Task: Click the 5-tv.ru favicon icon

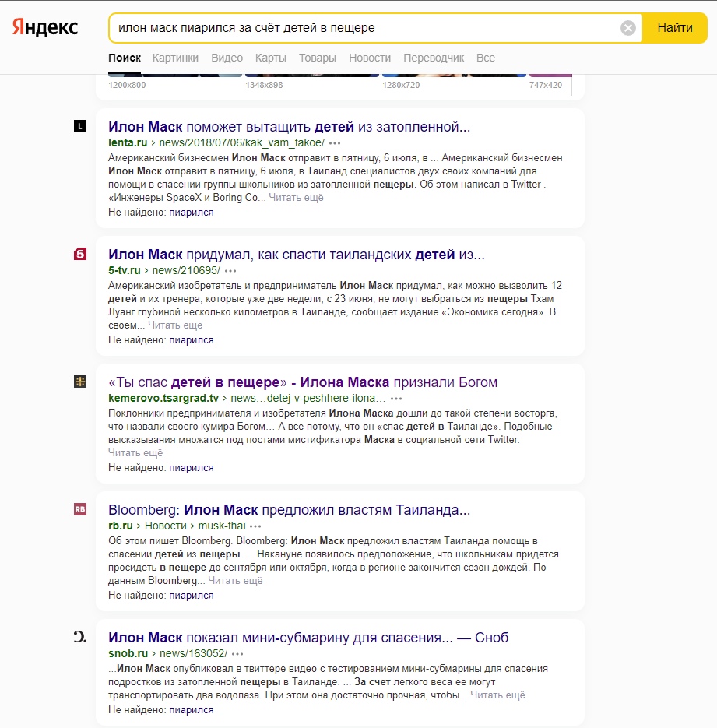Action: [80, 254]
